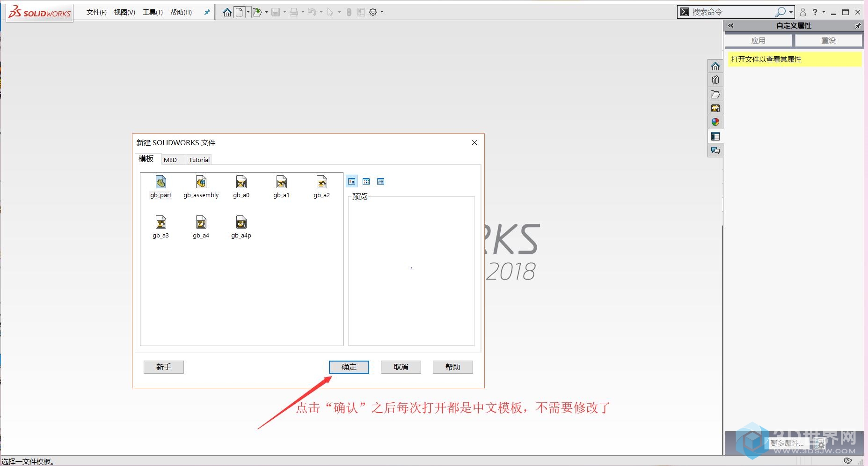Screen dimensions: 868x466
Task: Pin the menu bar with pushpin icon
Action: 207,12
